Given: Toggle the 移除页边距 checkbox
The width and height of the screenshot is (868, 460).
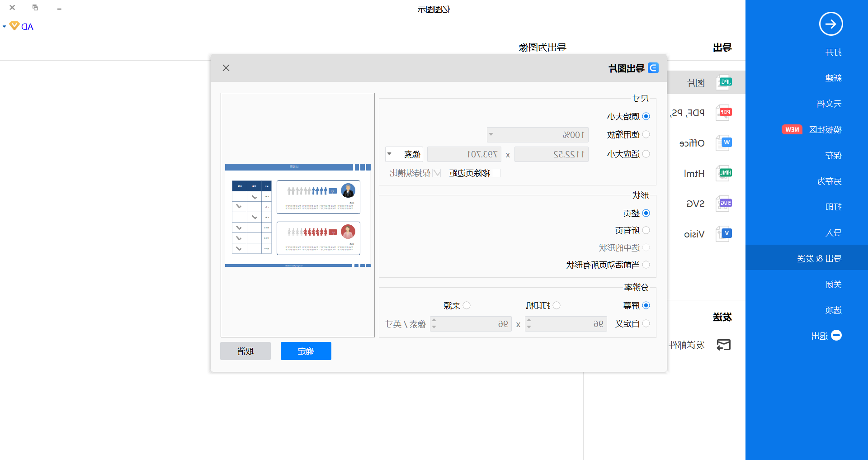Looking at the screenshot, I should [496, 173].
